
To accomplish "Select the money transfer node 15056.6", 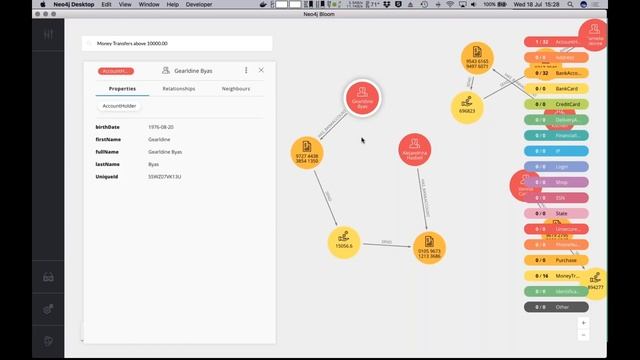I will coord(344,243).
